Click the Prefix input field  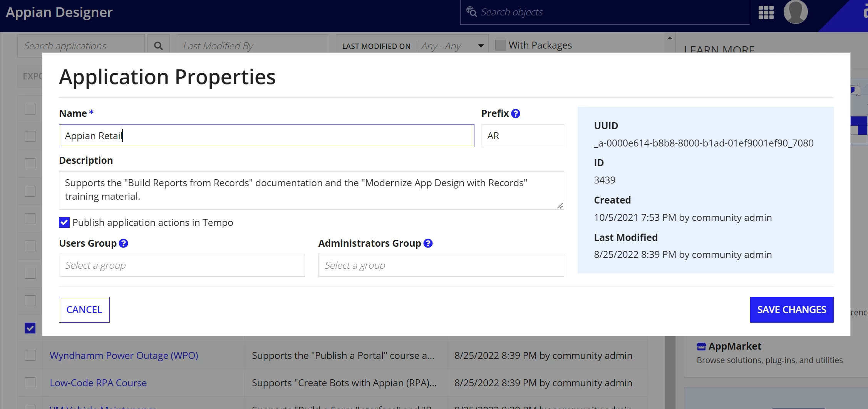point(523,136)
